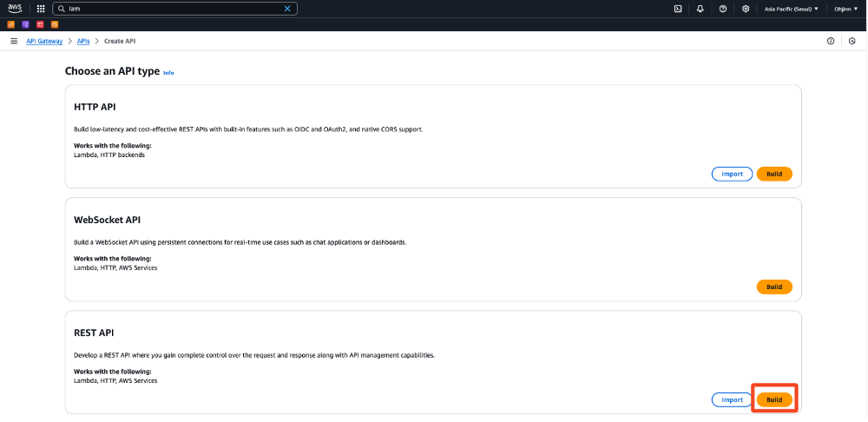Go to APIs breadcrumb link
This screenshot has width=868, height=422.
pyautogui.click(x=83, y=41)
